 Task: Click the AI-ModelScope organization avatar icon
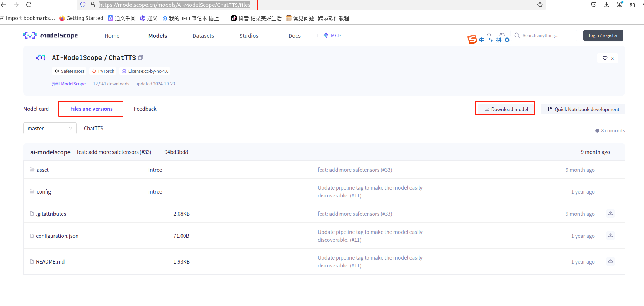41,57
